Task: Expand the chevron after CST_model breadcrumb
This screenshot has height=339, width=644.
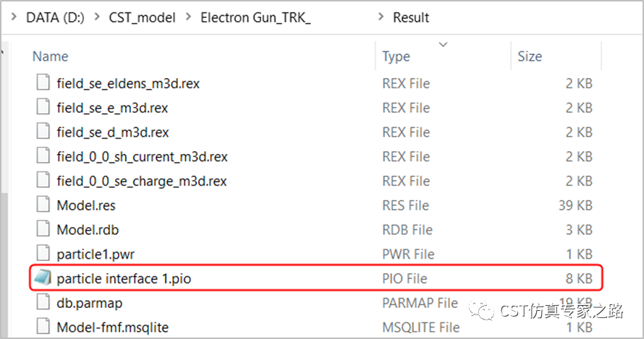Action: click(x=189, y=17)
